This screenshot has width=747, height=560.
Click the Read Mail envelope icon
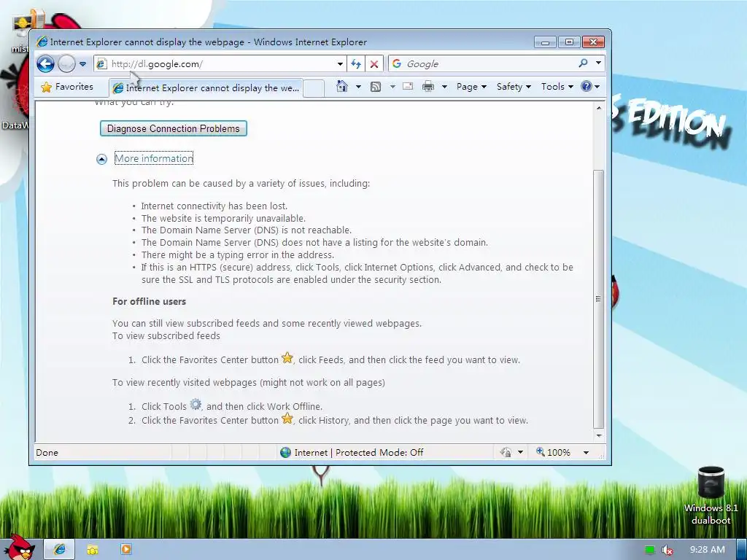point(408,86)
